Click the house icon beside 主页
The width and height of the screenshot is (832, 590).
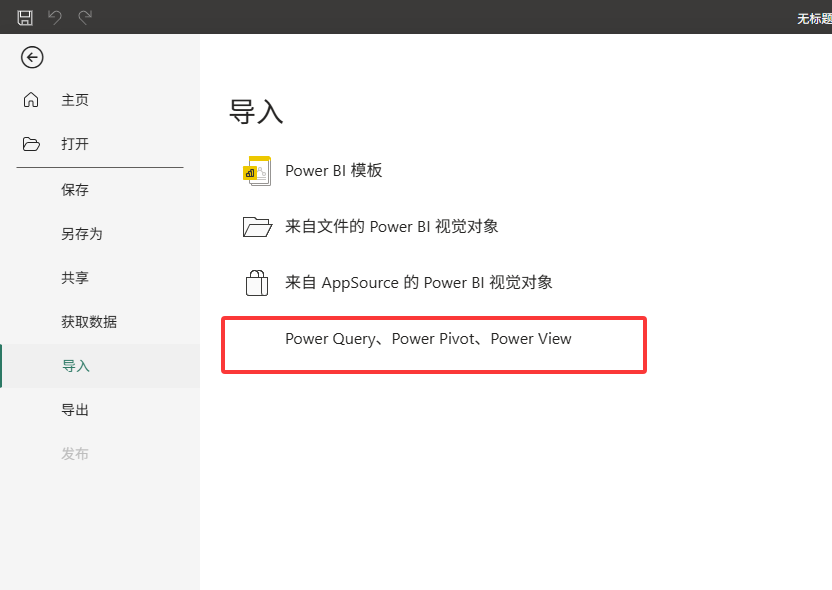click(x=31, y=100)
